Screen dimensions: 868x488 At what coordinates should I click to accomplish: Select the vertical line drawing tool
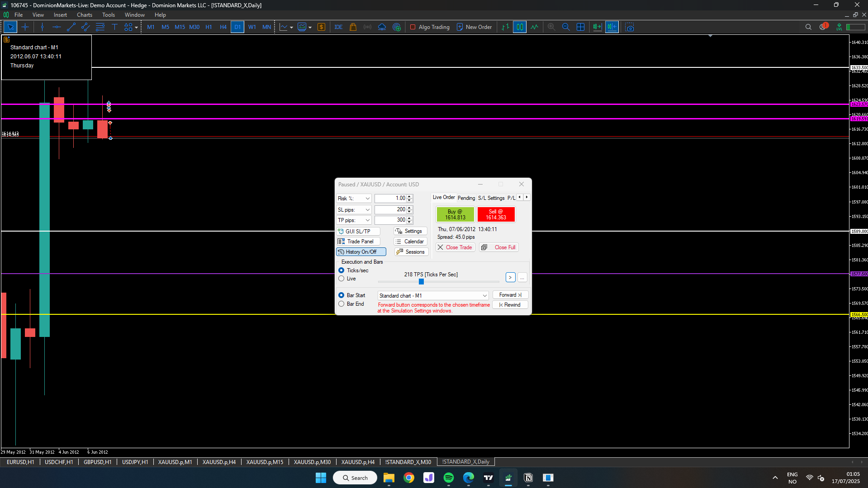[42, 27]
